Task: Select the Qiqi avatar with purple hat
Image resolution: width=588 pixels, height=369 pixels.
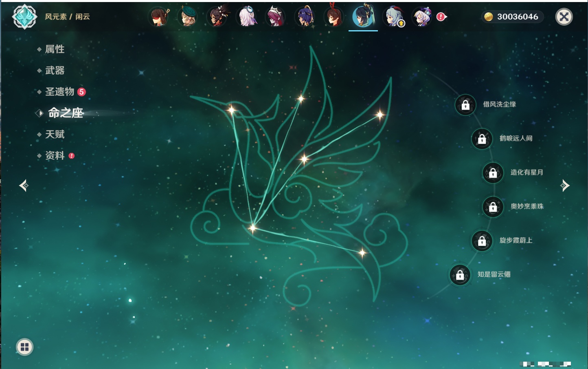Action: click(x=422, y=17)
